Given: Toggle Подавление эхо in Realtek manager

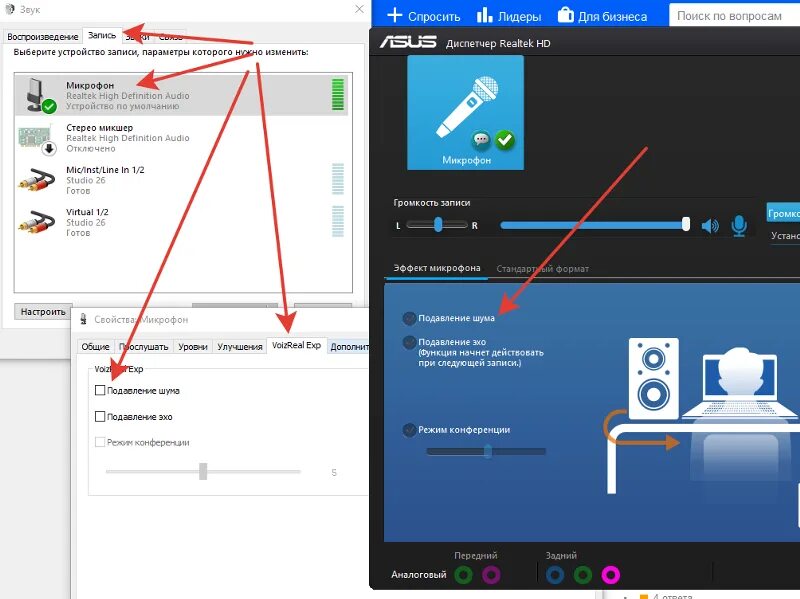Looking at the screenshot, I should pos(409,342).
